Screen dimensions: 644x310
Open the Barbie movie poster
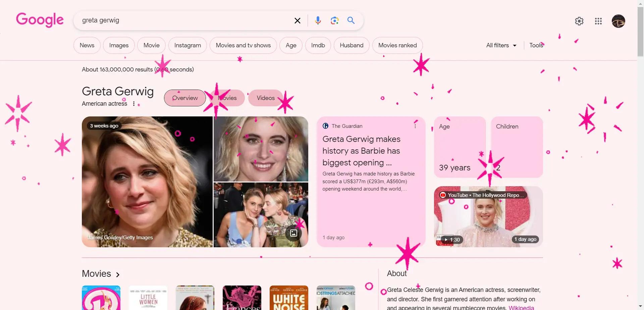[x=101, y=298]
